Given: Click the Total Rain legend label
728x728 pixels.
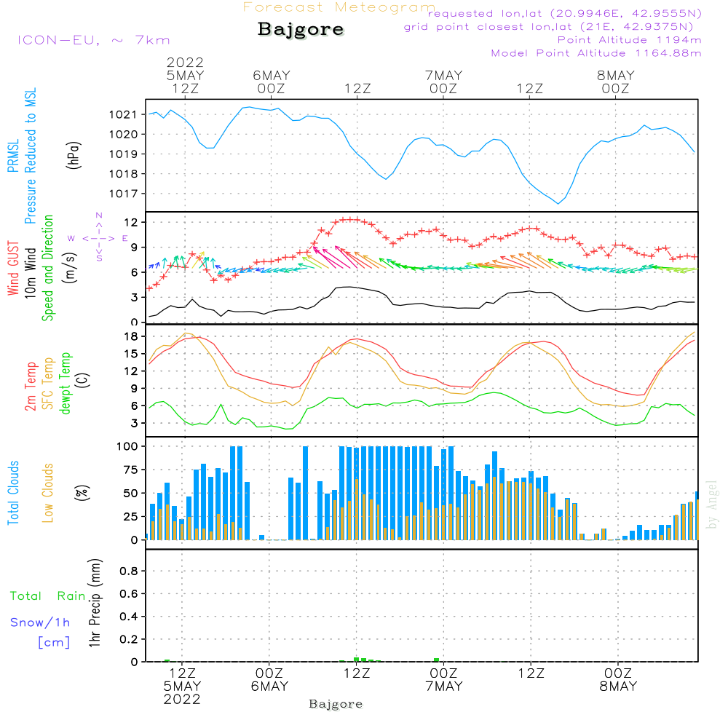Looking at the screenshot, I should click(x=48, y=596).
